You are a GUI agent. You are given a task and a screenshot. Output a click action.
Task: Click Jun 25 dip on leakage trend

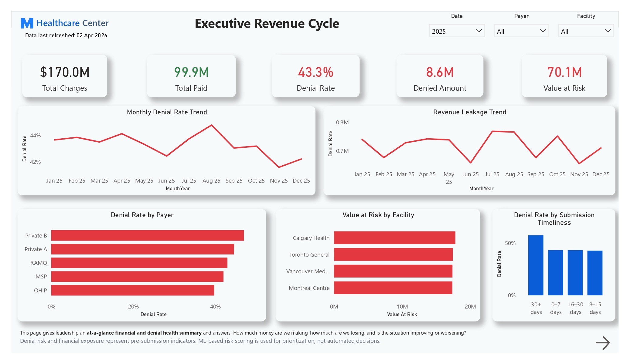471,163
